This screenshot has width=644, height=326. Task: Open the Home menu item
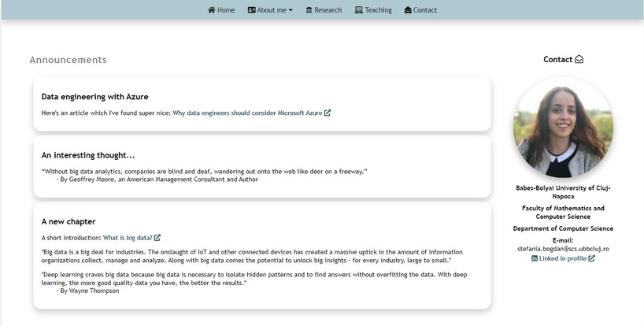tap(221, 10)
